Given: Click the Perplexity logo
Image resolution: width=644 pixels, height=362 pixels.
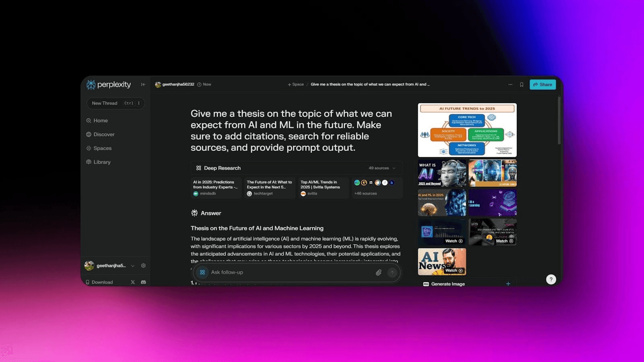Looking at the screenshot, I should tap(109, 84).
